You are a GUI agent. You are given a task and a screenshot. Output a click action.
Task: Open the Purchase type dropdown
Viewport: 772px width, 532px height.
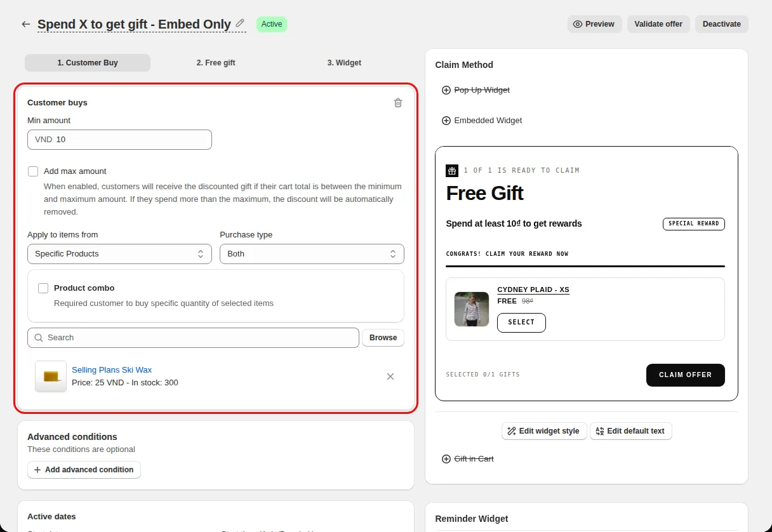312,254
